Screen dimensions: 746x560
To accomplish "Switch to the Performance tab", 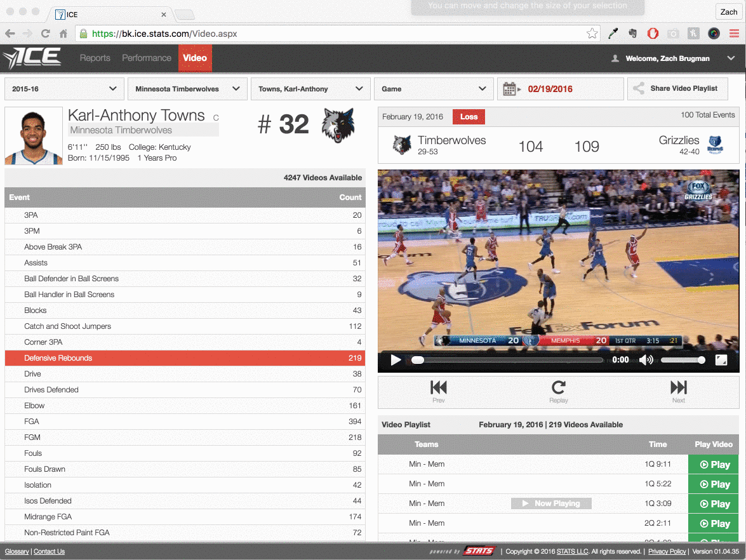I will [147, 58].
